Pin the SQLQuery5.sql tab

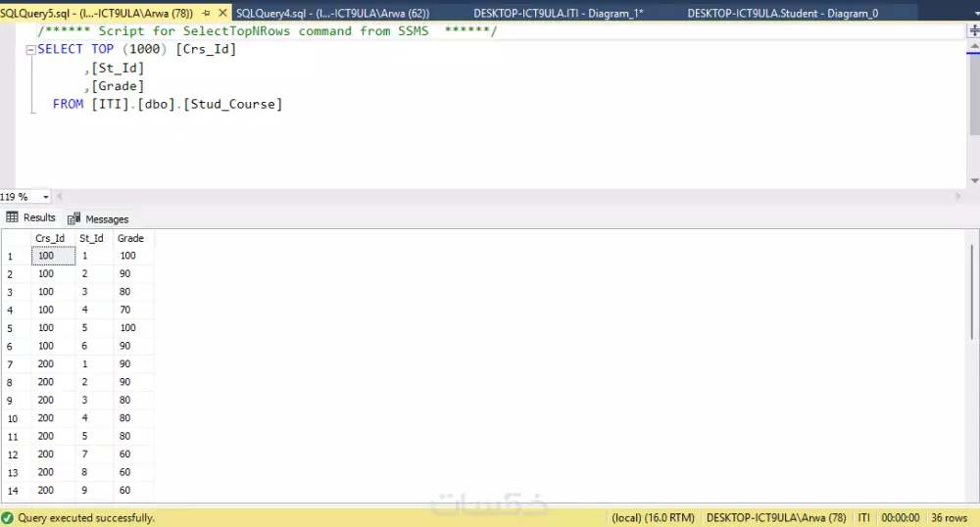click(206, 13)
